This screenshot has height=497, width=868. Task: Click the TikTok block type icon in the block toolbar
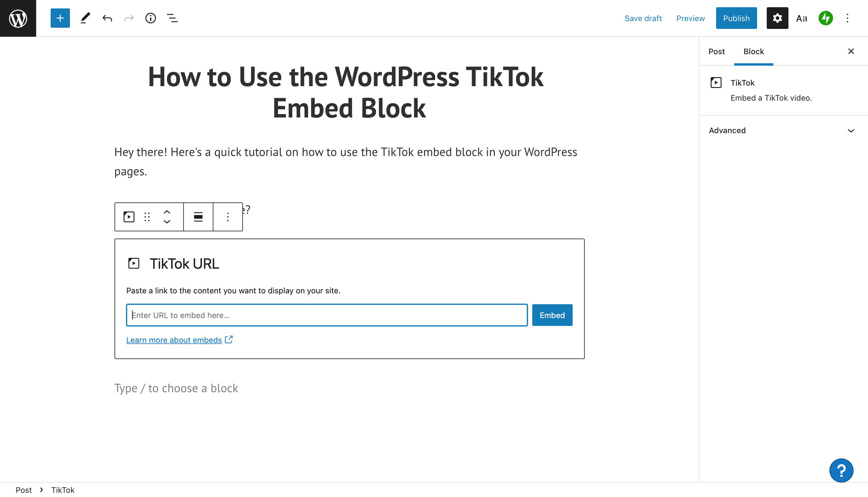click(129, 217)
